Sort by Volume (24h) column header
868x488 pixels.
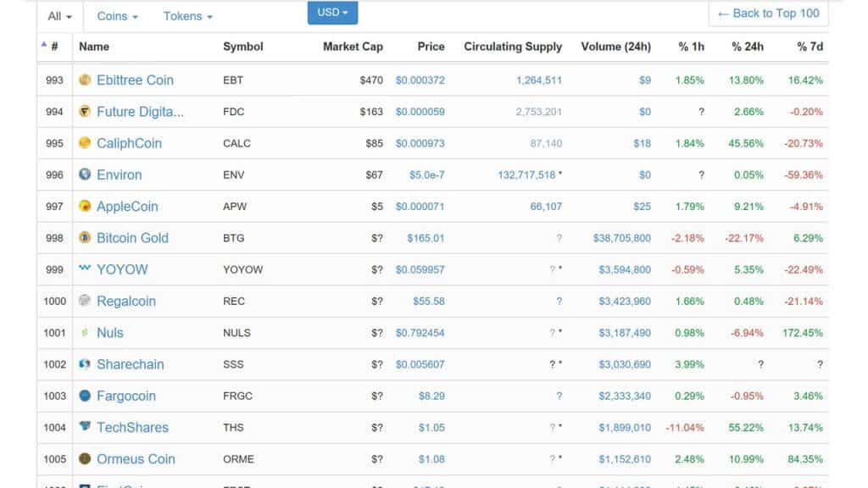click(616, 47)
